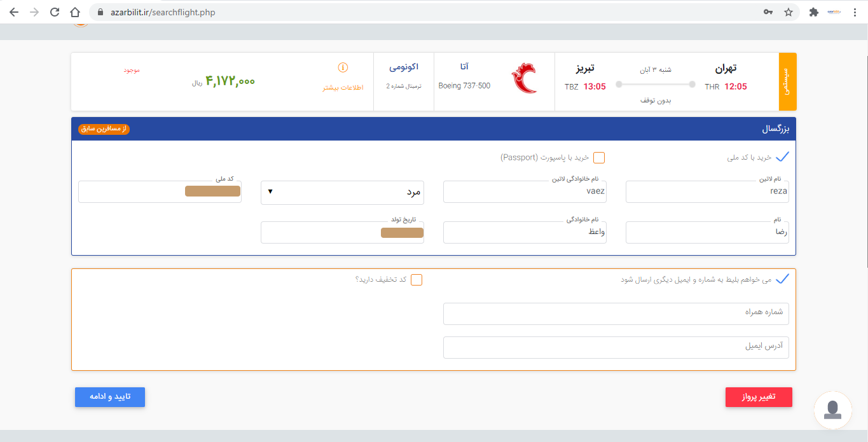The width and height of the screenshot is (868, 442).
Task: Open the gender dropdown showing مرد
Action: coord(342,192)
